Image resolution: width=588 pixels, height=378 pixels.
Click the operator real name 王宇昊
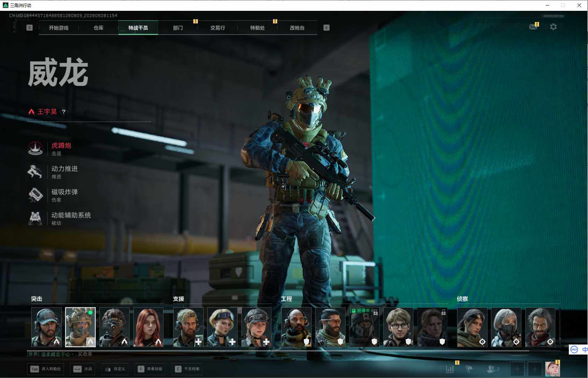click(47, 112)
